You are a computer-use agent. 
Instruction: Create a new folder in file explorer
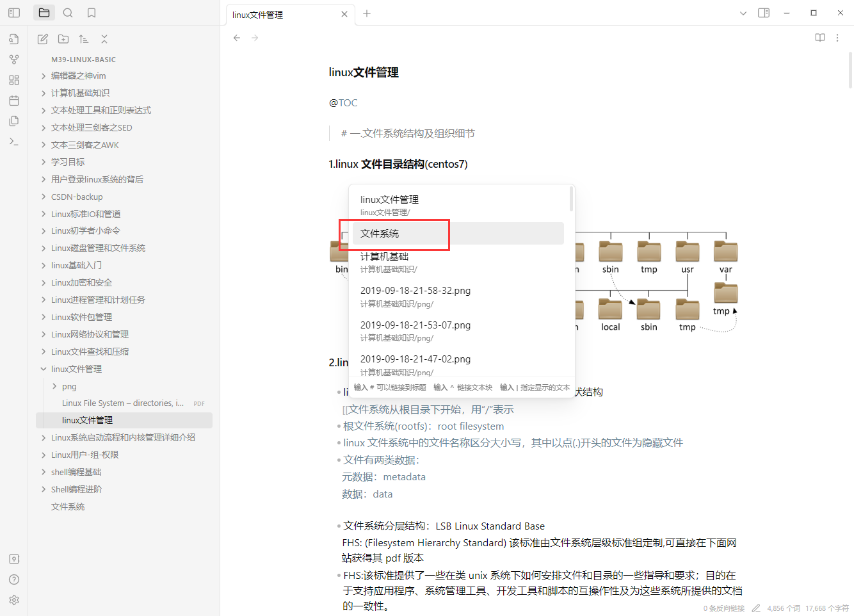coord(63,39)
